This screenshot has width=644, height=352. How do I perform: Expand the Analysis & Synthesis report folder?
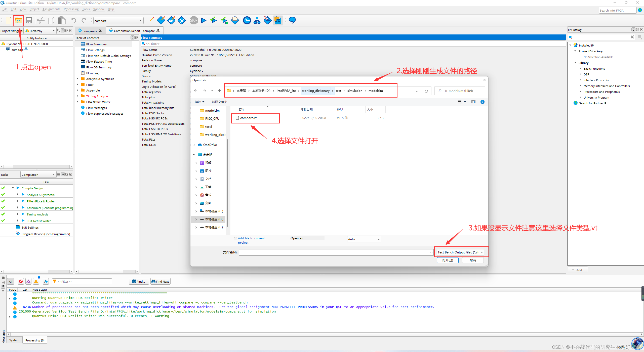coord(77,79)
